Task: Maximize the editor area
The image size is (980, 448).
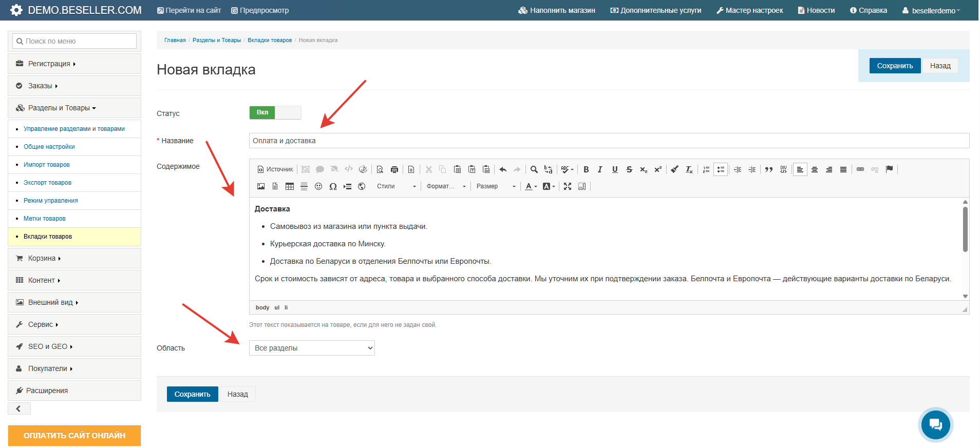Action: tap(568, 186)
